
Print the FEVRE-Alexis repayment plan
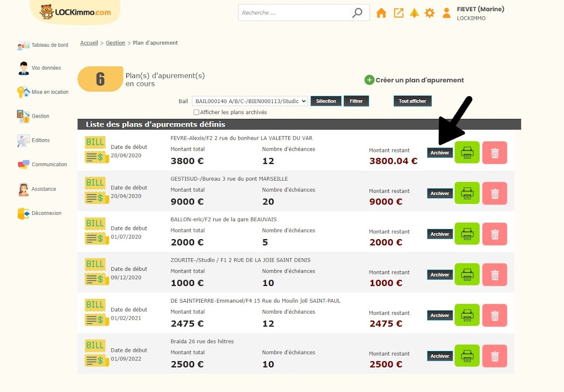point(467,152)
